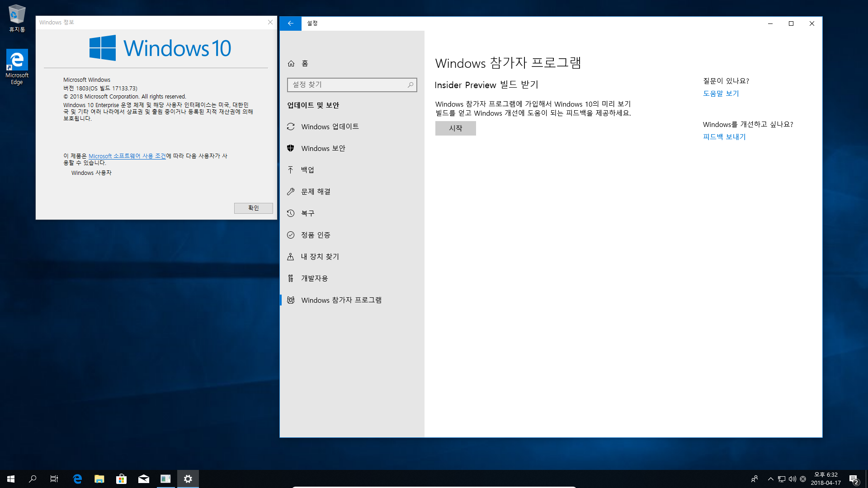
Task: Click the 시작 button for Insider Preview
Action: pyautogui.click(x=455, y=128)
